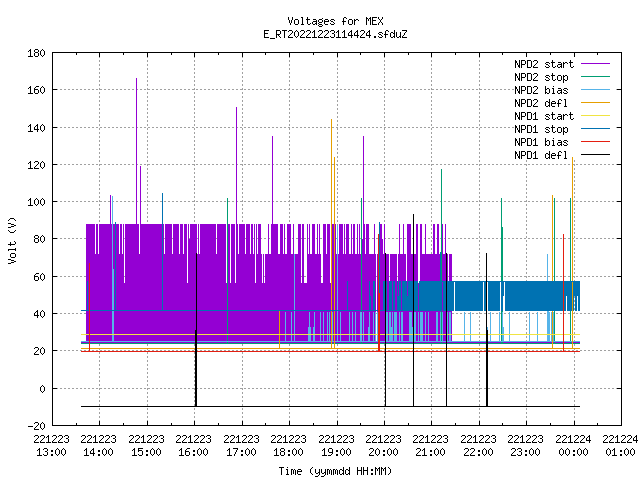This screenshot has width=640, height=480.
Task: Click the tallest purple spike near 166 V
Action: click(136, 151)
